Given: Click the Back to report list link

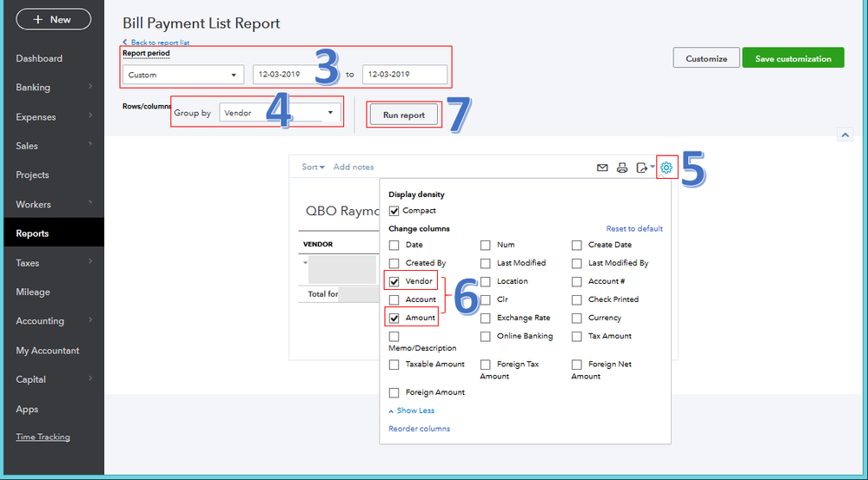Looking at the screenshot, I should tap(156, 43).
